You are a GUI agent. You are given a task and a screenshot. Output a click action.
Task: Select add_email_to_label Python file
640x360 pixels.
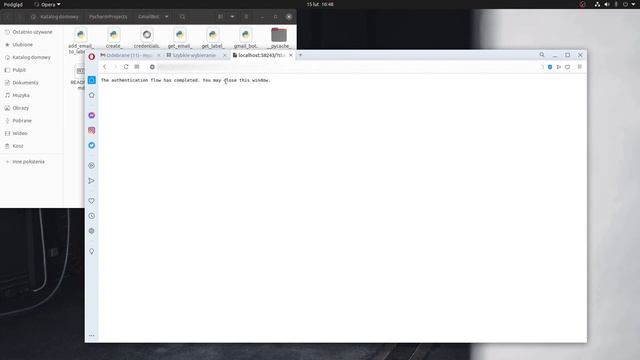click(x=81, y=41)
